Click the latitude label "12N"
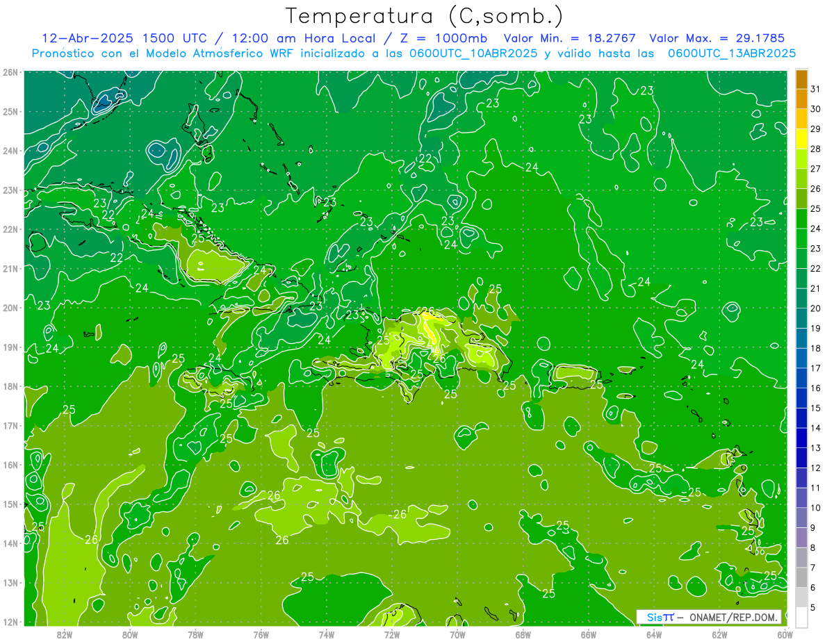The height and width of the screenshot is (644, 834). pyautogui.click(x=10, y=622)
